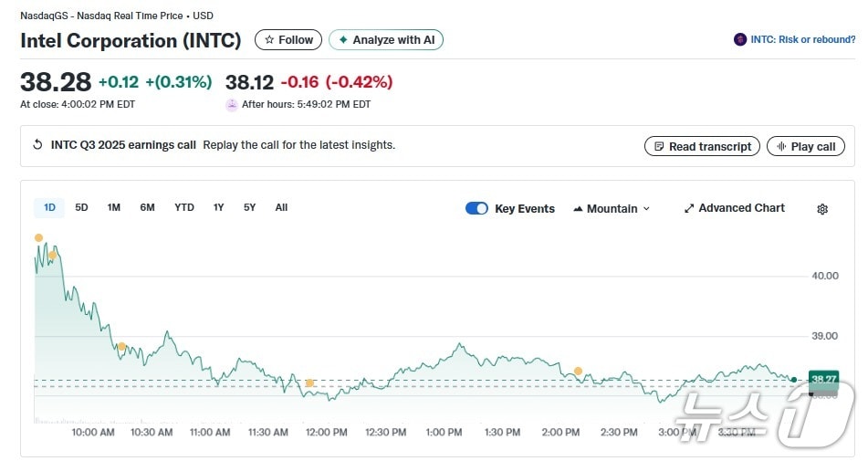Viewport: 868px width, 461px height.
Task: Select the 1D time range tab
Action: tap(49, 207)
